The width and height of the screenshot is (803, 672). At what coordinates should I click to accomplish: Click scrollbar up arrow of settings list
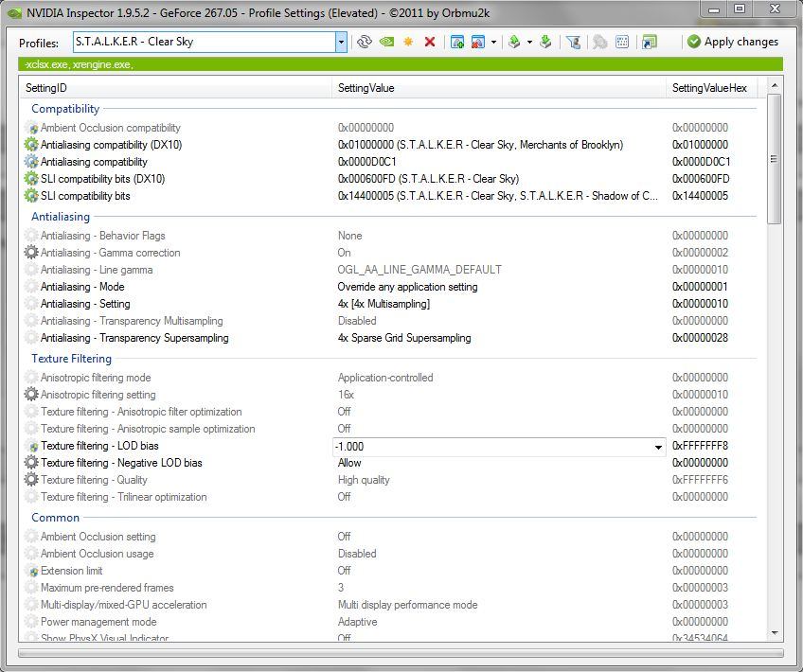click(775, 85)
